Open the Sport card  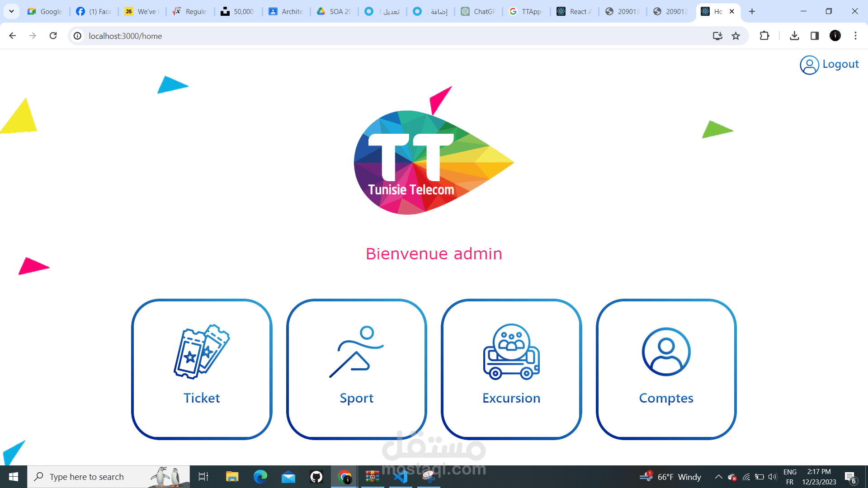coord(357,369)
